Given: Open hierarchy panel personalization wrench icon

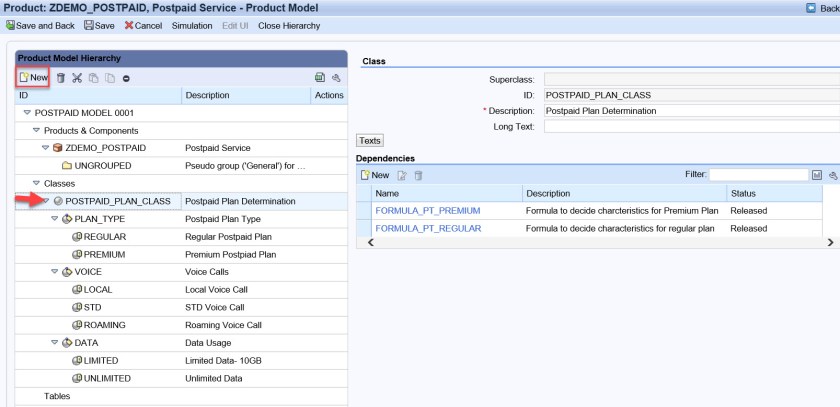Looking at the screenshot, I should (336, 77).
